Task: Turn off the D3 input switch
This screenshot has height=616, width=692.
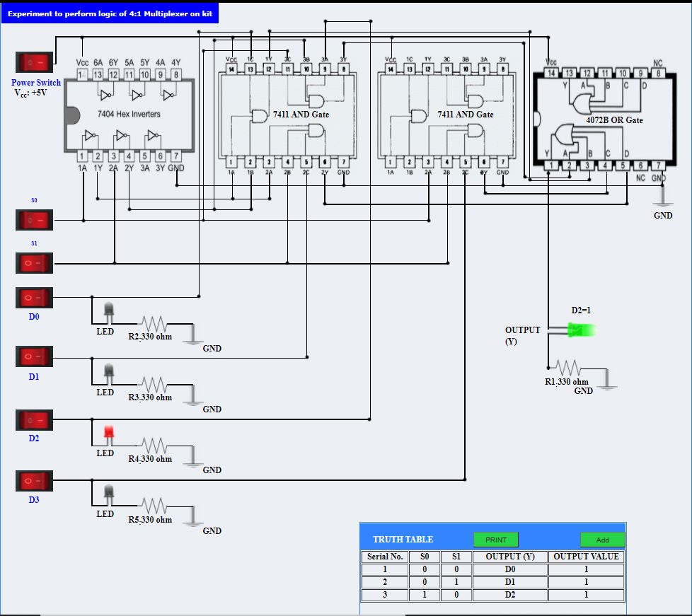Action: 33,480
